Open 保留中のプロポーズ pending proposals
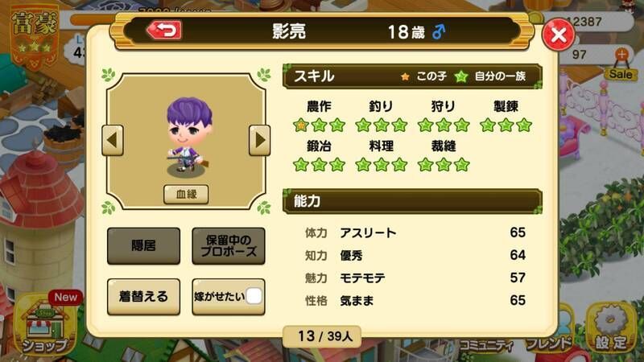 tap(229, 246)
